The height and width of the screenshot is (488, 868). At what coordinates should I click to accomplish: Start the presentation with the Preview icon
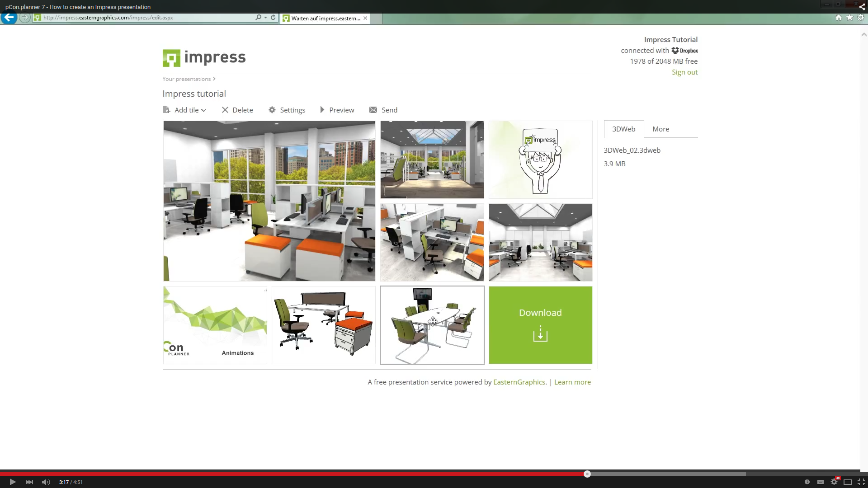pyautogui.click(x=322, y=110)
